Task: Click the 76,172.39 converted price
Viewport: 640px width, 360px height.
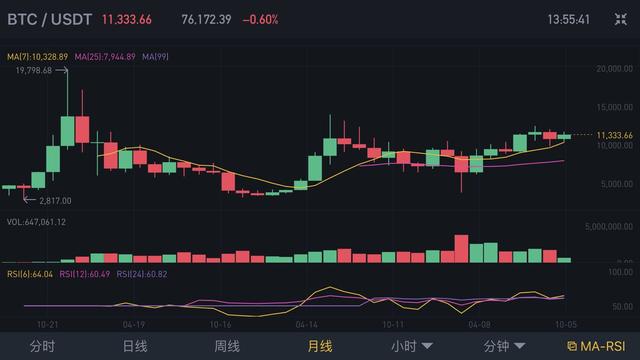Action: click(206, 20)
